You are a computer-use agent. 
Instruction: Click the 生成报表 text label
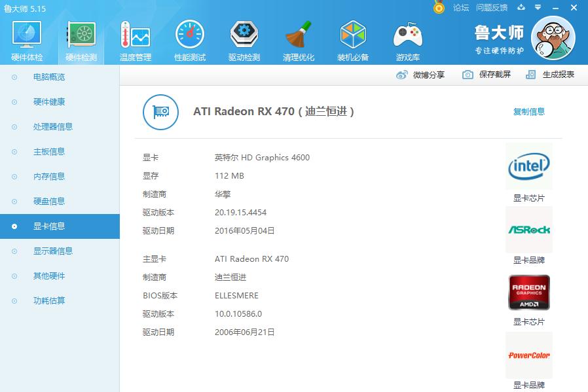559,75
